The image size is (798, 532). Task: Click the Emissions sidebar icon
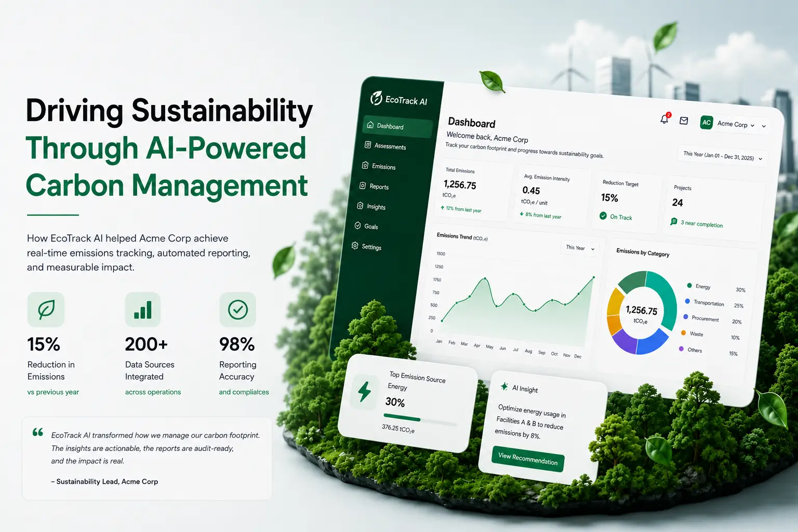pos(365,165)
